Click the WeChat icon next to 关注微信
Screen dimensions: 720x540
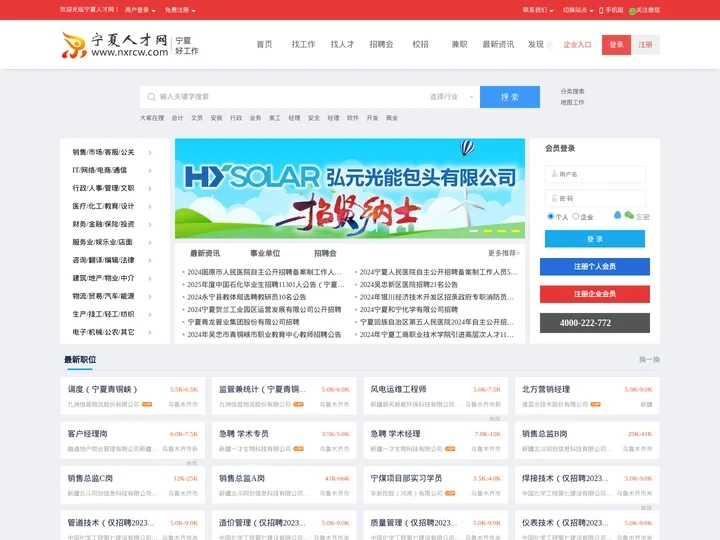(x=632, y=11)
